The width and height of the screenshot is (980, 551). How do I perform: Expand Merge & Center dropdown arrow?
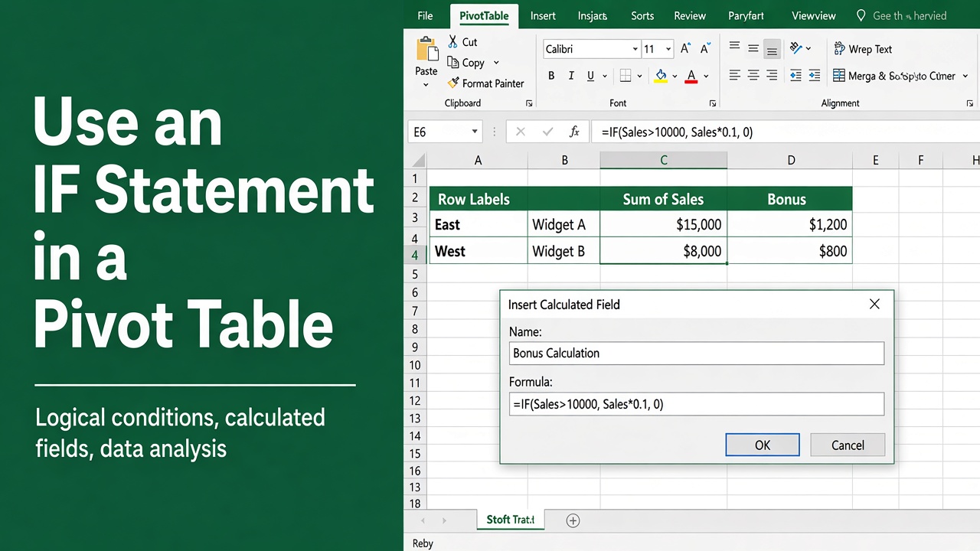pyautogui.click(x=965, y=77)
